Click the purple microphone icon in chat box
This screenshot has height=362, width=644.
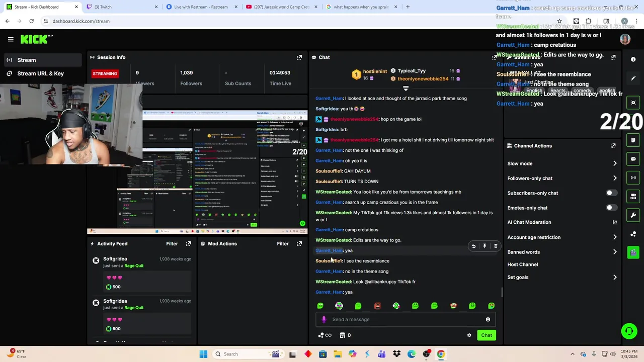[x=324, y=319]
